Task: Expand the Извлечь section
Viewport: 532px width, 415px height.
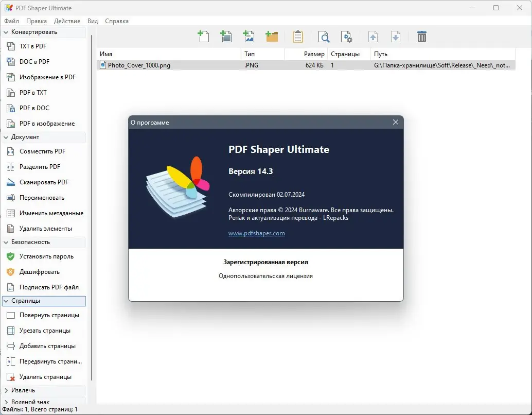Action: tap(6, 391)
